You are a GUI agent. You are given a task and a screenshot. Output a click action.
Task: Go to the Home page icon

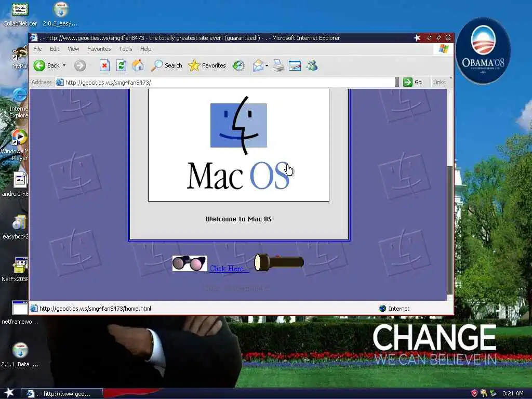138,65
